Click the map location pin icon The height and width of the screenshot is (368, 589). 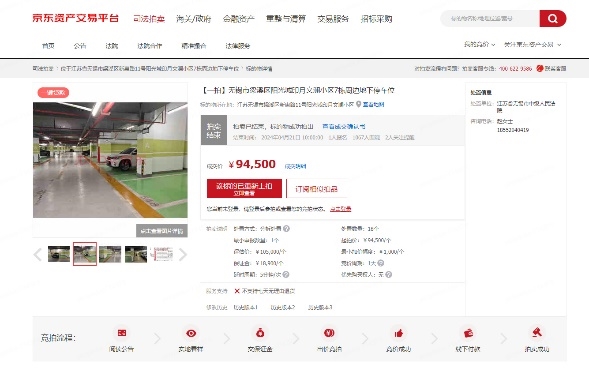(x=358, y=104)
